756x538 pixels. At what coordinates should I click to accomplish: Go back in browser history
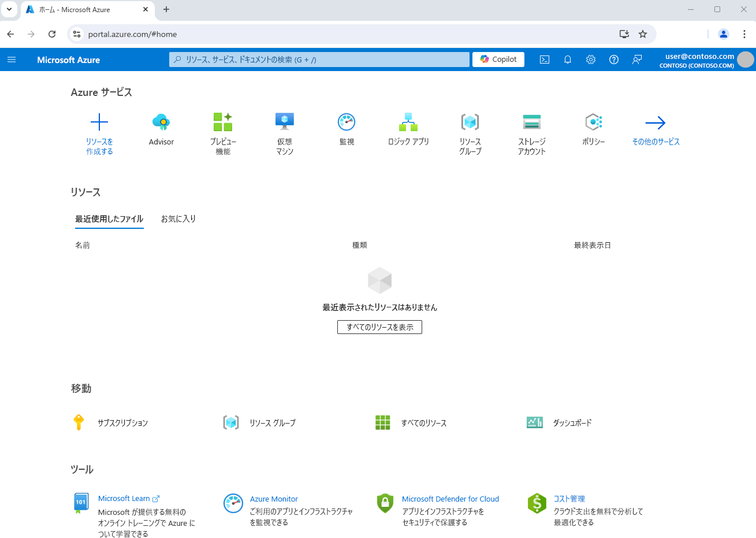click(x=10, y=34)
